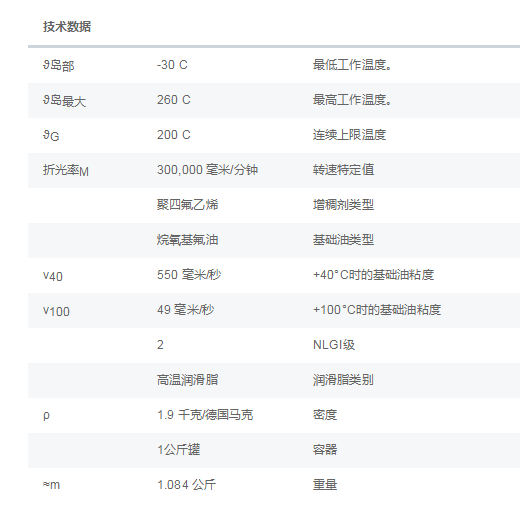
Task: Click the 最高工作温度 description
Action: pos(352,100)
